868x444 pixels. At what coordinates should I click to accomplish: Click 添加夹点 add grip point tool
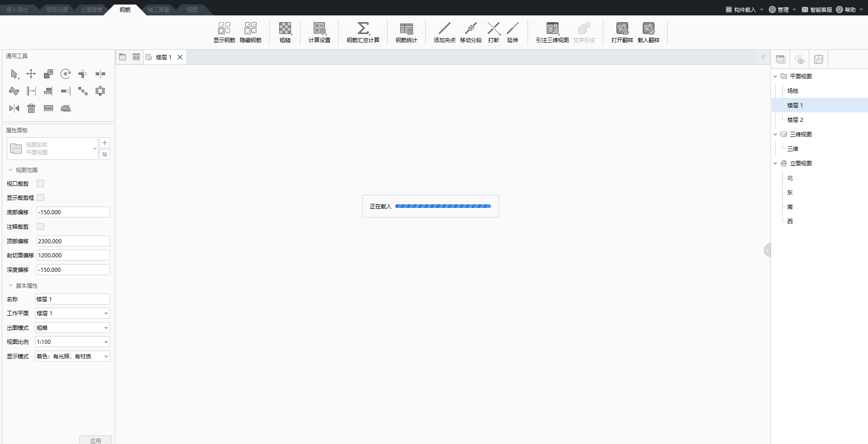point(445,33)
